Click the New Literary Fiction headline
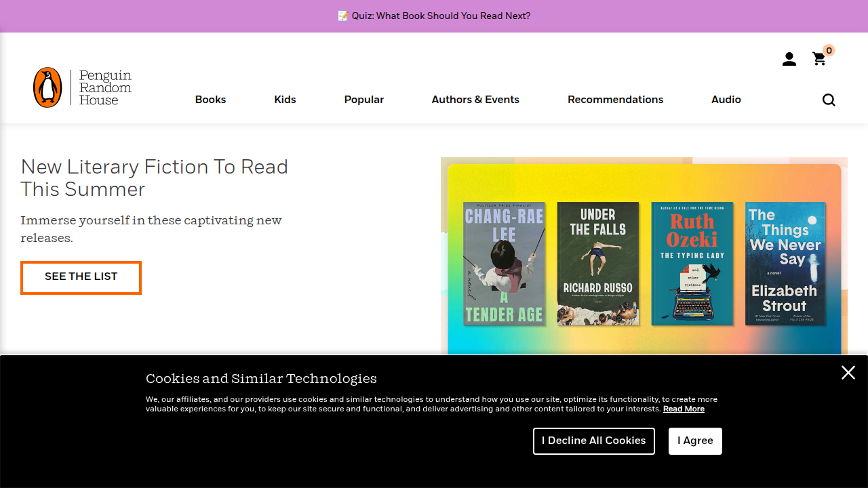The image size is (868, 488). click(x=155, y=178)
